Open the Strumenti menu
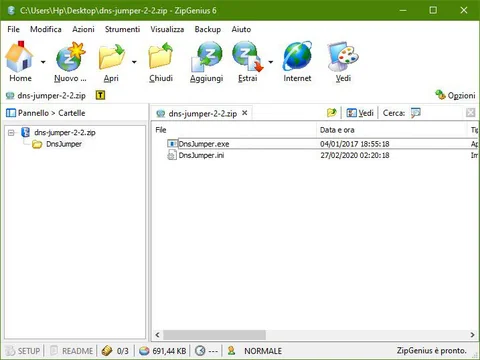Screen dimensions: 480x360 point(122,29)
